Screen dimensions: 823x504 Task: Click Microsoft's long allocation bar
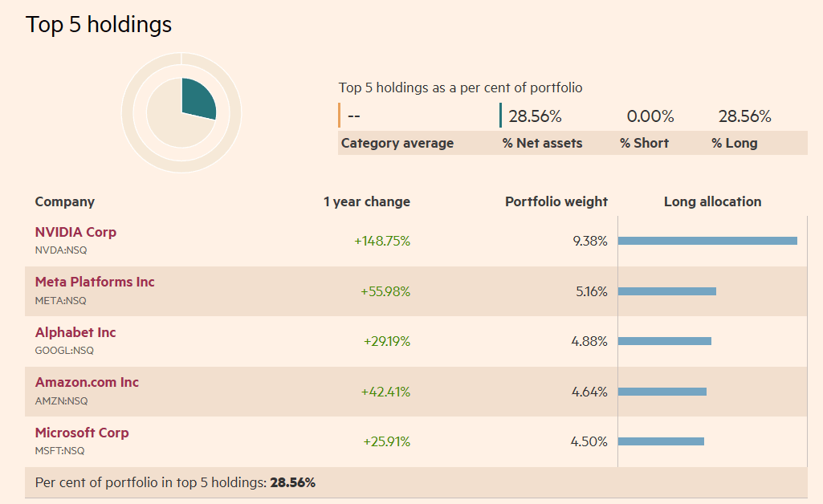coord(660,441)
